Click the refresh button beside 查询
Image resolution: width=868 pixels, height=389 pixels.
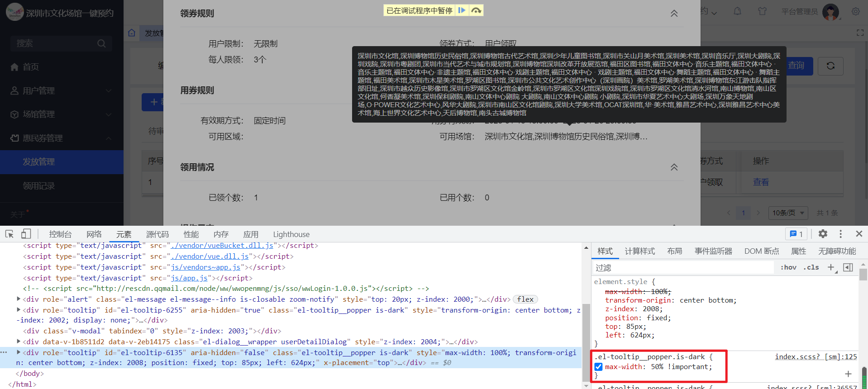click(830, 66)
